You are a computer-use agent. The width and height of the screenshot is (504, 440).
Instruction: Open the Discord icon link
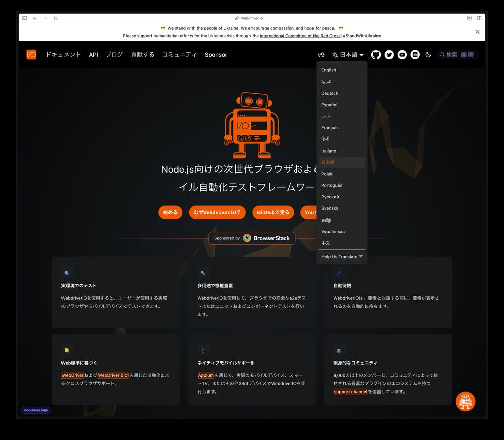click(x=415, y=55)
